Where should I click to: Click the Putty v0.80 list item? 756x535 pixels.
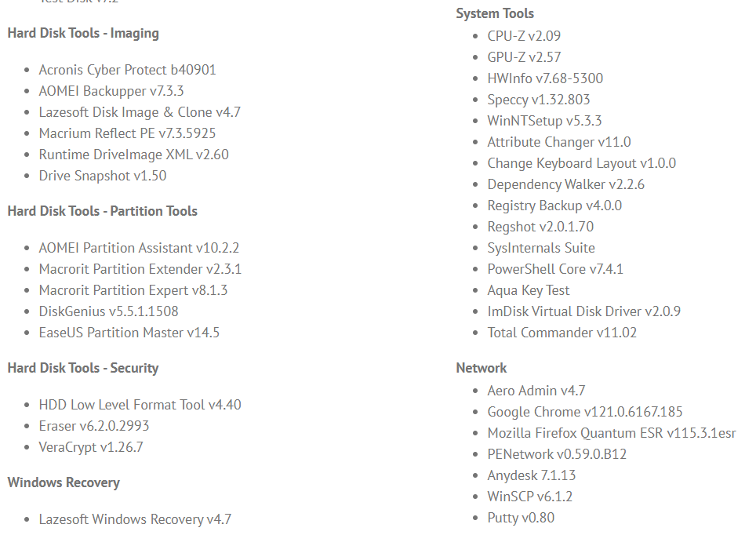point(521,518)
